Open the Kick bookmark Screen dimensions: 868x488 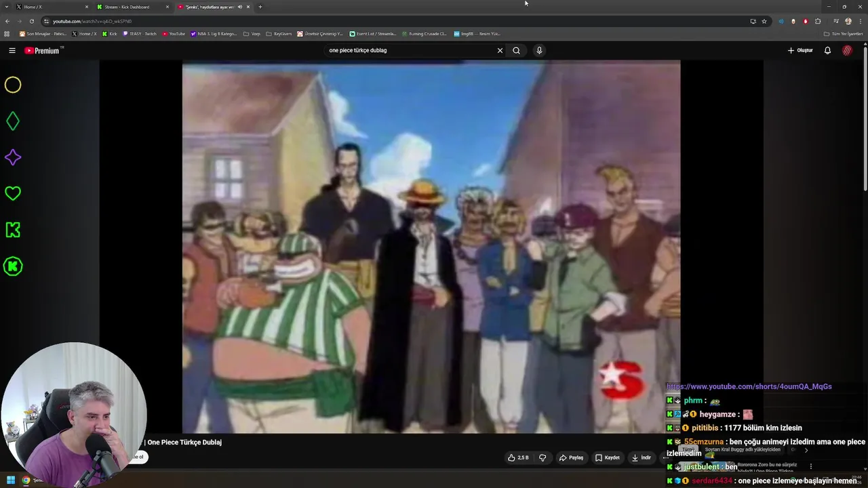coord(110,33)
